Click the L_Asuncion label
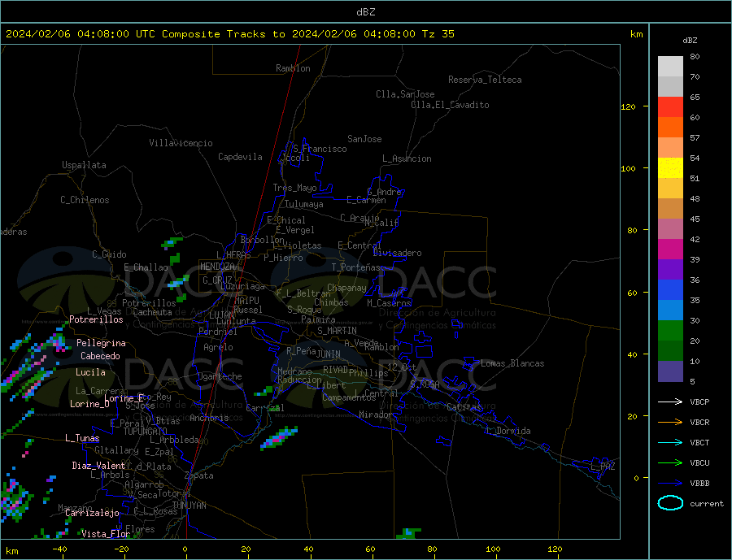732x560 pixels. click(x=407, y=158)
